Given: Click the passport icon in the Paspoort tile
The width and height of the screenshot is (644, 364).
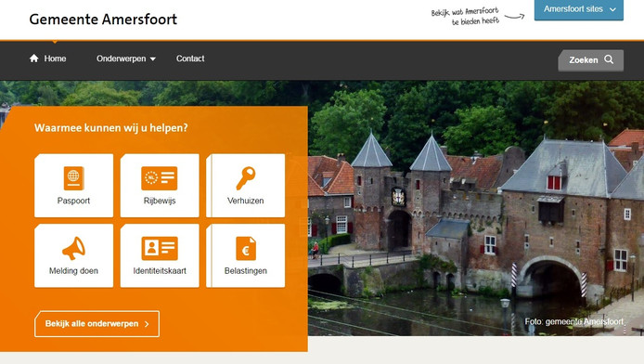Looking at the screenshot, I should click(74, 178).
